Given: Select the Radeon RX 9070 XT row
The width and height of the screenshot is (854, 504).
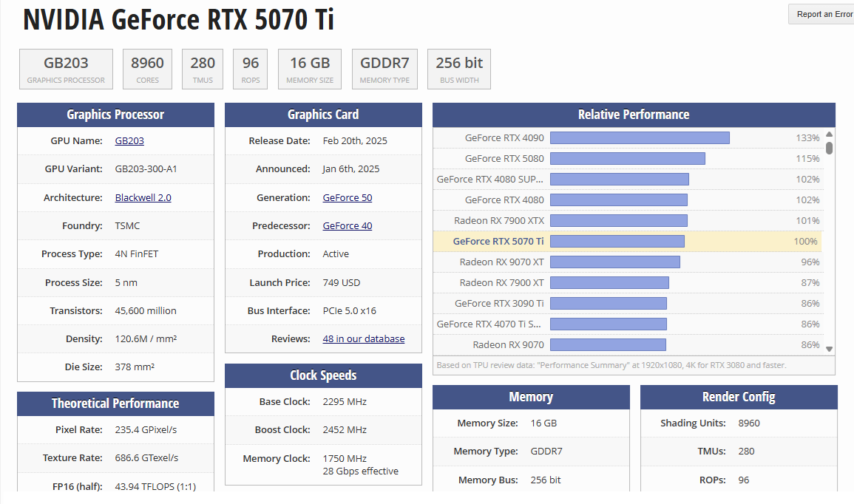Looking at the screenshot, I should (x=628, y=262).
